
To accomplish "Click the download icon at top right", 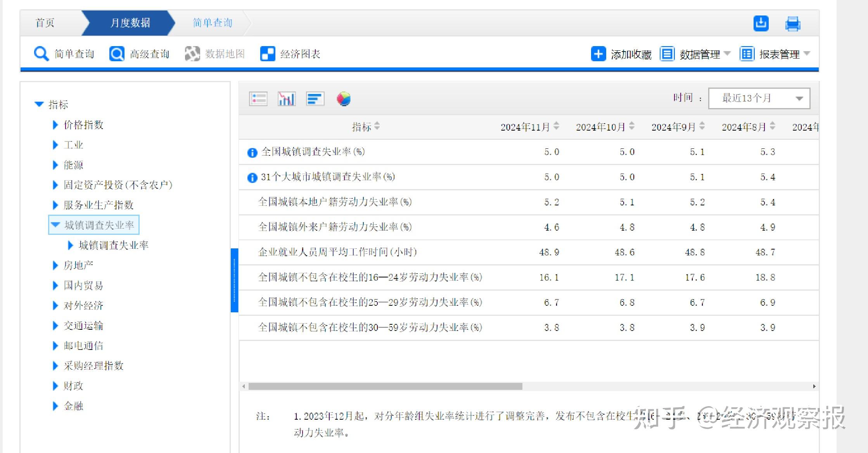I will coord(761,23).
